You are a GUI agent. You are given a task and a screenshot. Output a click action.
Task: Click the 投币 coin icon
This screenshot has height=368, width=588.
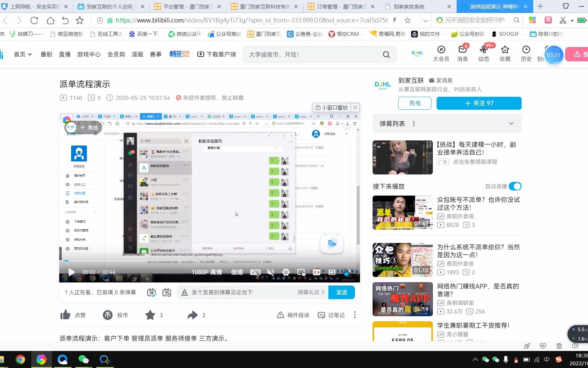[x=108, y=315]
